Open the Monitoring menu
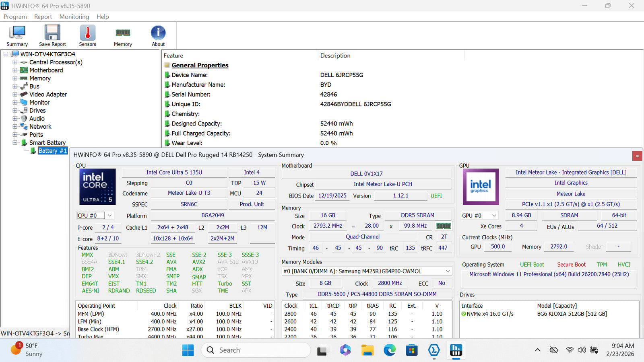 (74, 17)
